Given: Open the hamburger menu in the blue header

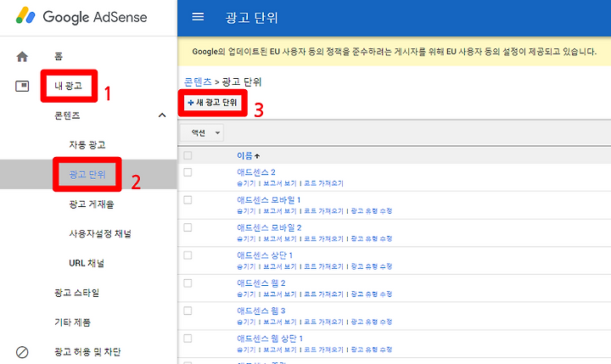Looking at the screenshot, I should [198, 17].
